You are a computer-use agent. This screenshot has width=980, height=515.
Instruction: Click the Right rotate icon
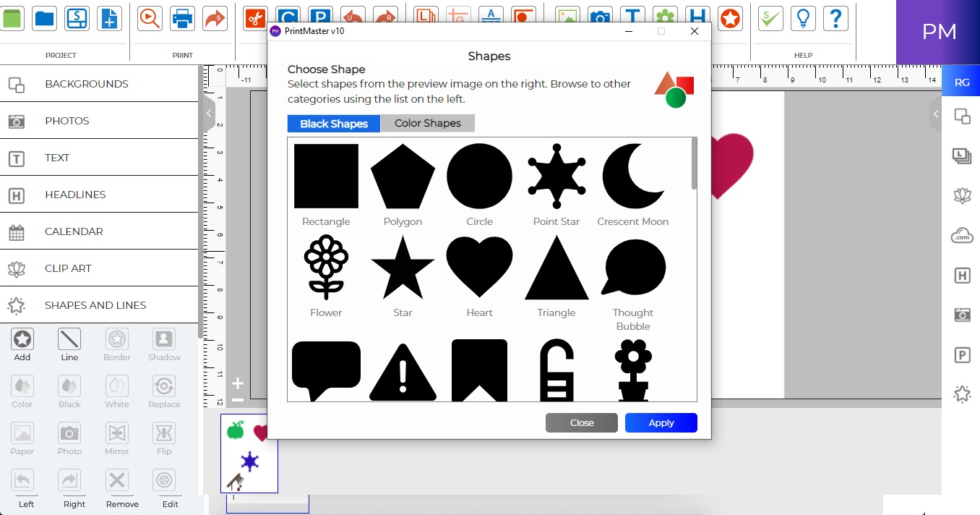(x=69, y=480)
